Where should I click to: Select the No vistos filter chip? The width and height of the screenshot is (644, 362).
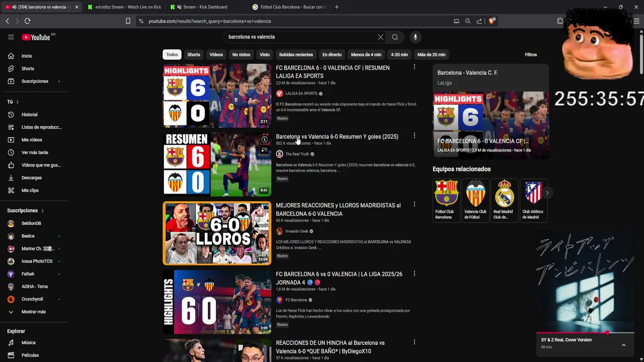[x=241, y=55]
